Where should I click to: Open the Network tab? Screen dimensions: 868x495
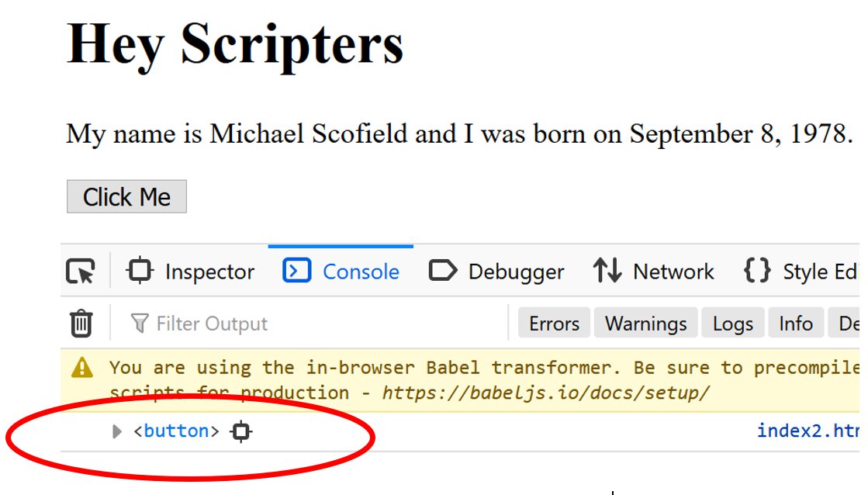coord(654,272)
